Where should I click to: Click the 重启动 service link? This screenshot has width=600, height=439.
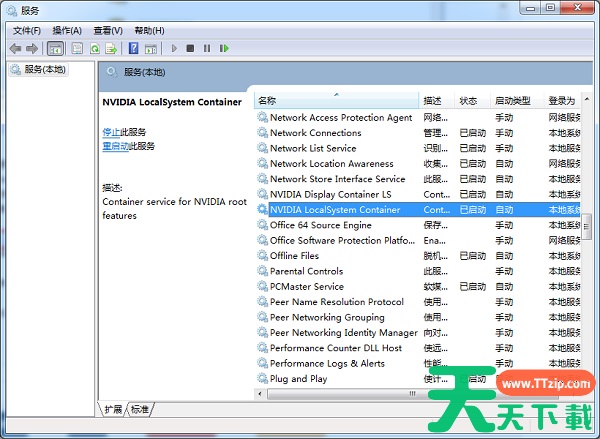(x=114, y=146)
